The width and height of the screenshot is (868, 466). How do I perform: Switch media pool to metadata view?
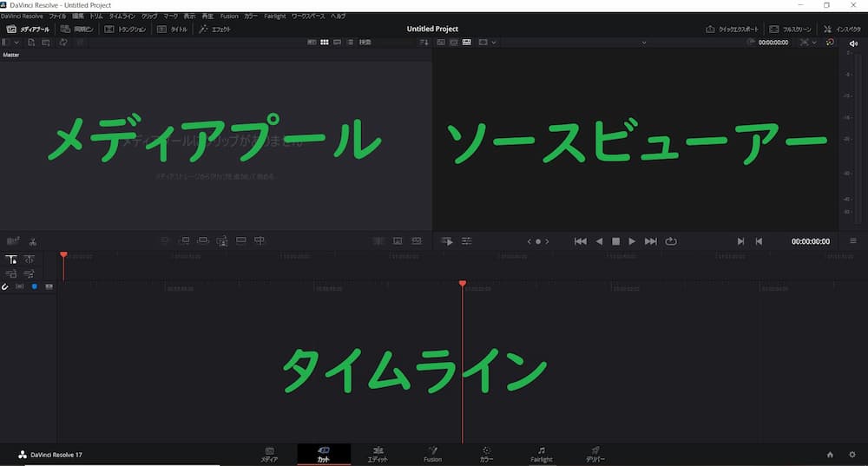coord(312,42)
